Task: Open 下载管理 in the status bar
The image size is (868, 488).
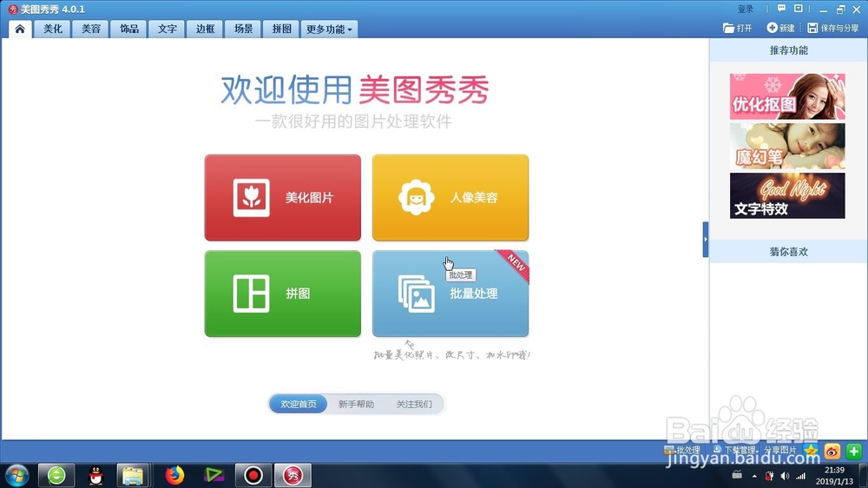Action: [734, 451]
